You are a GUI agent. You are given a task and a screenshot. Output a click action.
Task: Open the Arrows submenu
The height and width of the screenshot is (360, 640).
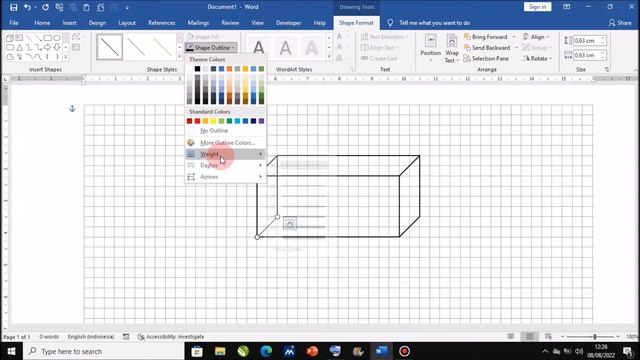(225, 177)
